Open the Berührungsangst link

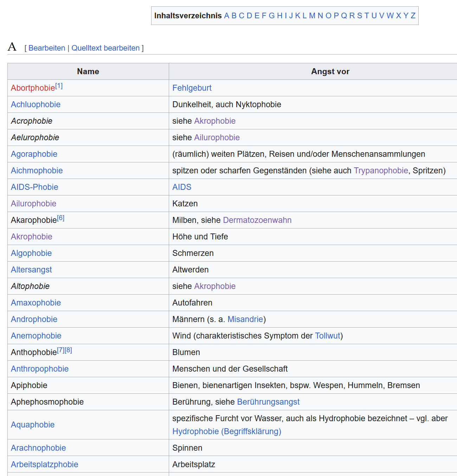pos(268,402)
